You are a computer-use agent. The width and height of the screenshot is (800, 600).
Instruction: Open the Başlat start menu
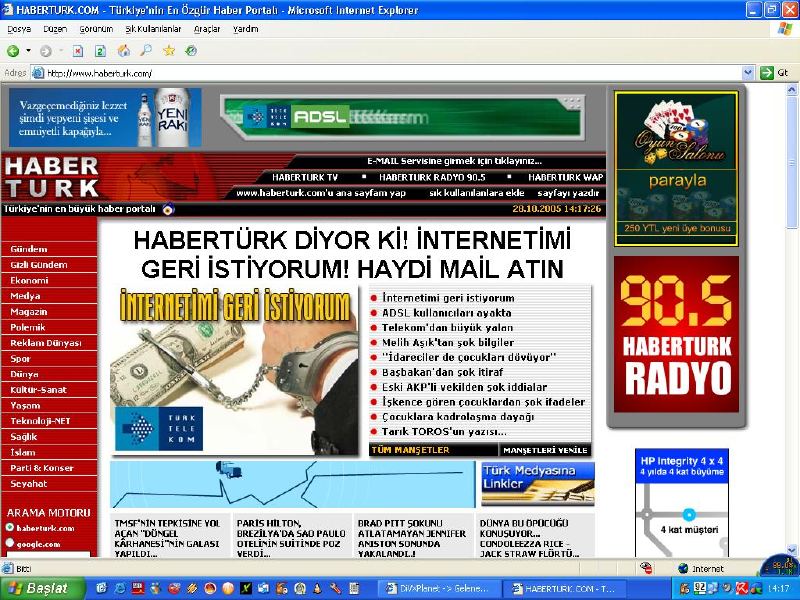click(x=38, y=588)
